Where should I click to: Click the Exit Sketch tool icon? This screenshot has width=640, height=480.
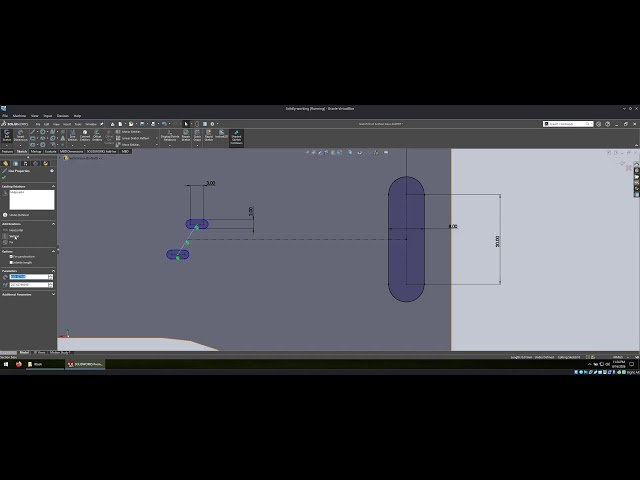click(x=7, y=135)
